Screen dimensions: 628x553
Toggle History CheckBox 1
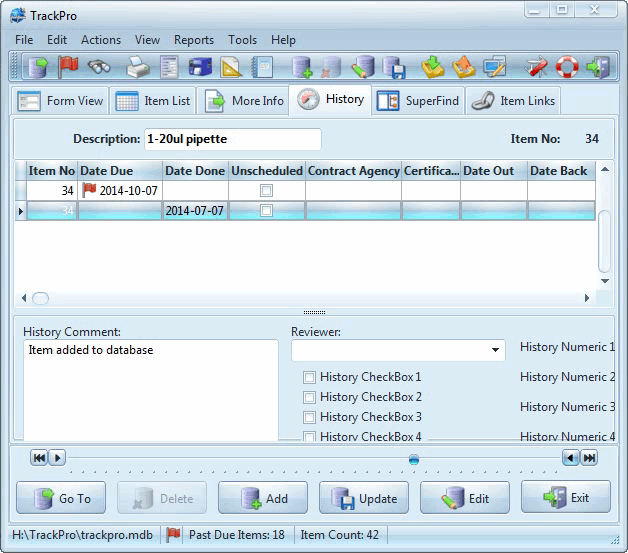pyautogui.click(x=309, y=377)
